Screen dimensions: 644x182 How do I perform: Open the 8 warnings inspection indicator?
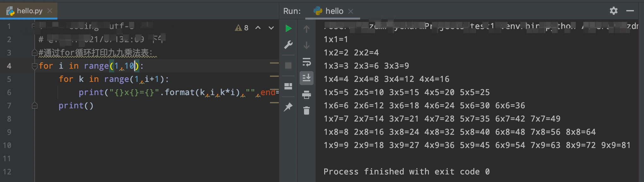242,28
